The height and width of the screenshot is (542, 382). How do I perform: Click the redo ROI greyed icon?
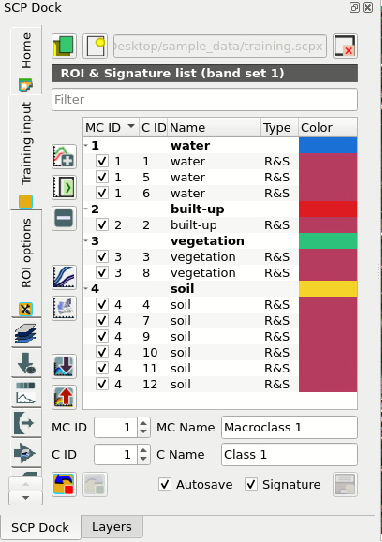95,485
